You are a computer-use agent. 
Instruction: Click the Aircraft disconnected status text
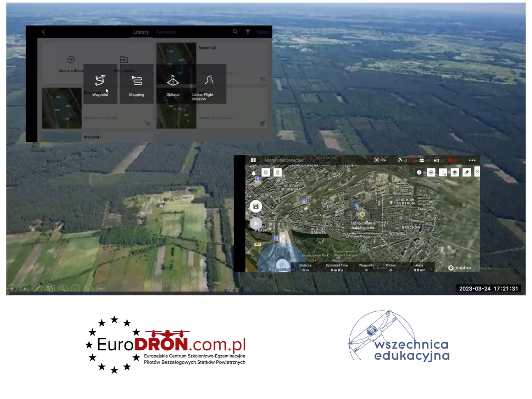(284, 160)
